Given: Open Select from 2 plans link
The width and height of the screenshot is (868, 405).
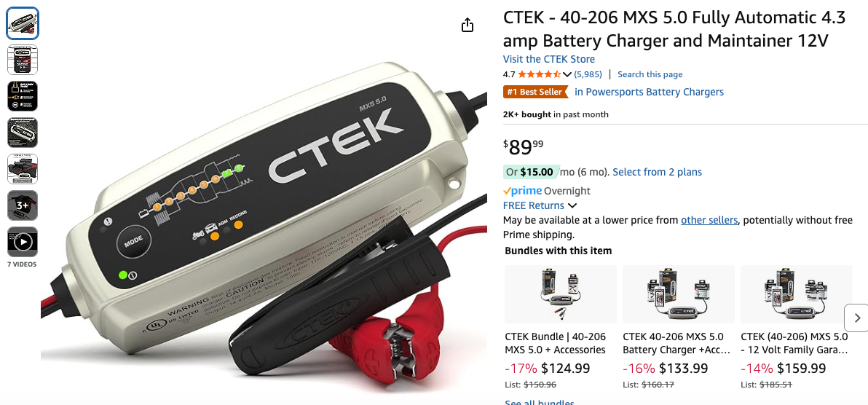Looking at the screenshot, I should pos(657,173).
